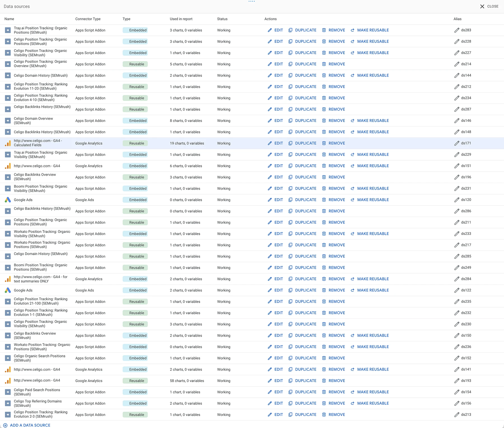Duplicate the ds193 GA4 data source
Viewport: 504px width, 428px height.
(x=302, y=381)
